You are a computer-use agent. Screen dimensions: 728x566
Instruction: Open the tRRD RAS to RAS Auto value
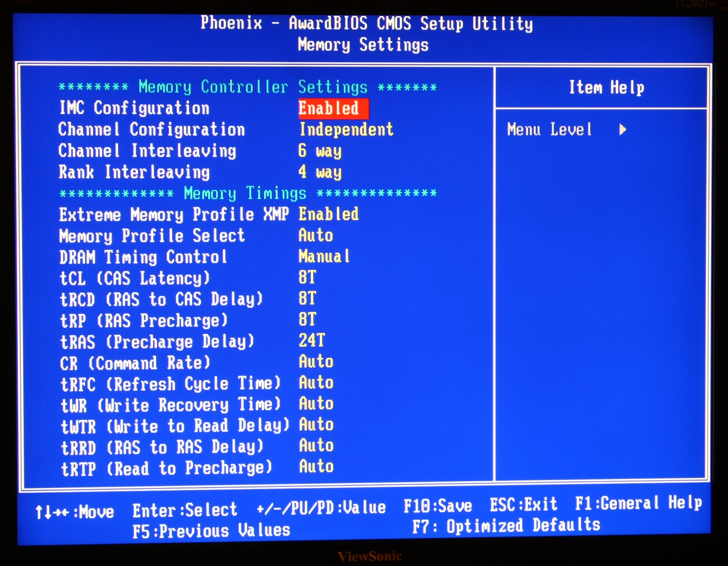(316, 446)
